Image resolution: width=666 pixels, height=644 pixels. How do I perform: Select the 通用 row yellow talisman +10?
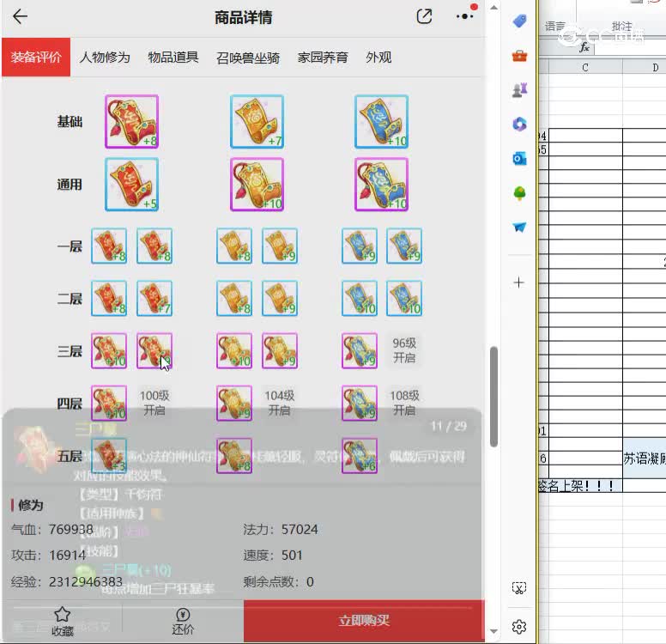tap(257, 185)
